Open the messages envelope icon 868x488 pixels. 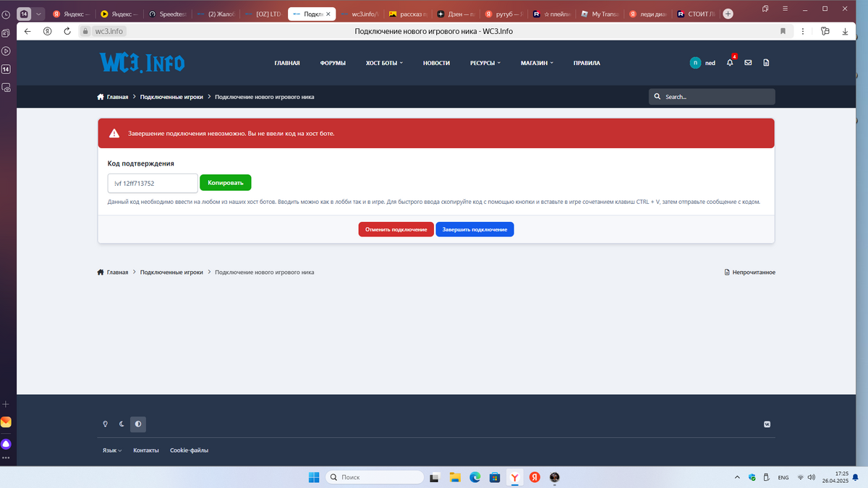[x=748, y=63]
